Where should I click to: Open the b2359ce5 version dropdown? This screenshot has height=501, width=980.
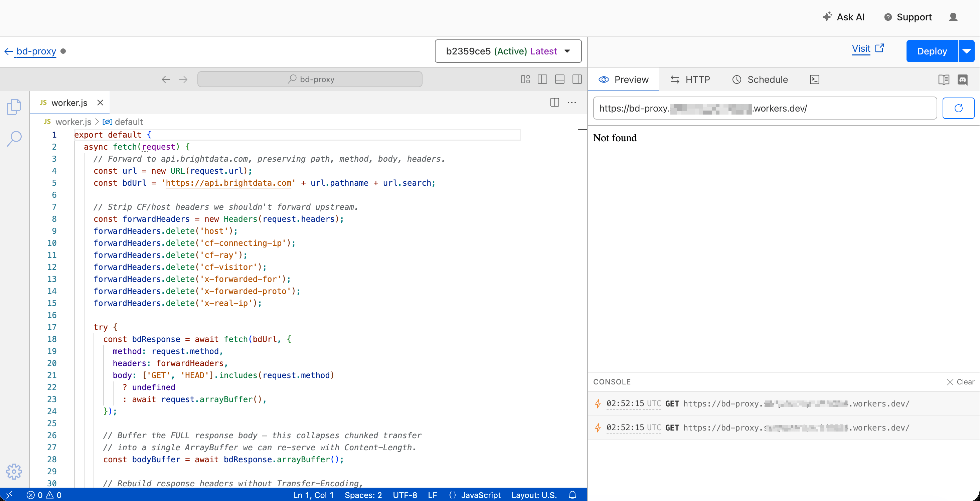coord(508,51)
